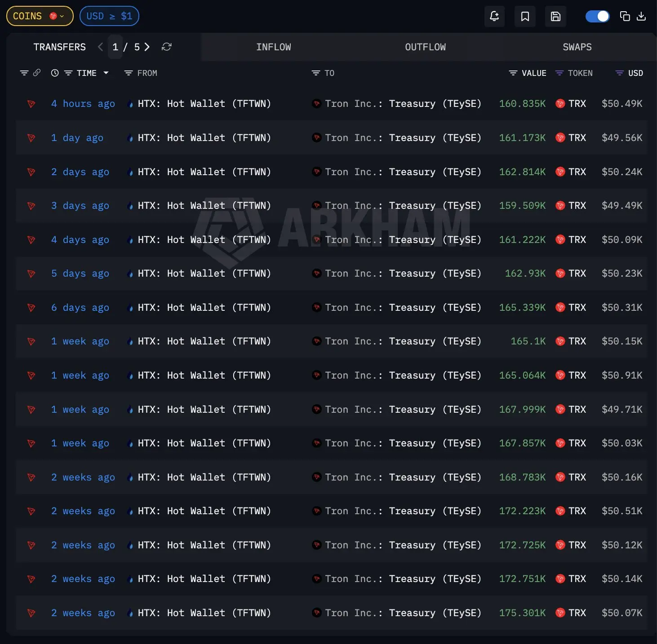Screen dimensions: 657x644
Task: Click the copy icon
Action: click(625, 17)
